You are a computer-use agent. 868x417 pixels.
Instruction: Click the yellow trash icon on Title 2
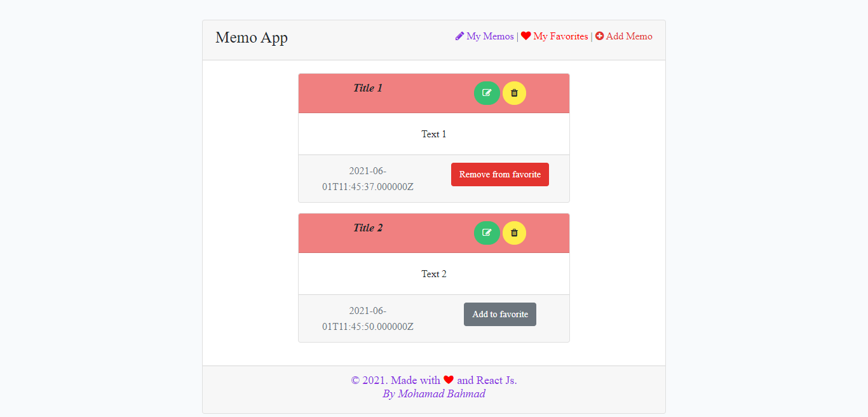point(514,233)
